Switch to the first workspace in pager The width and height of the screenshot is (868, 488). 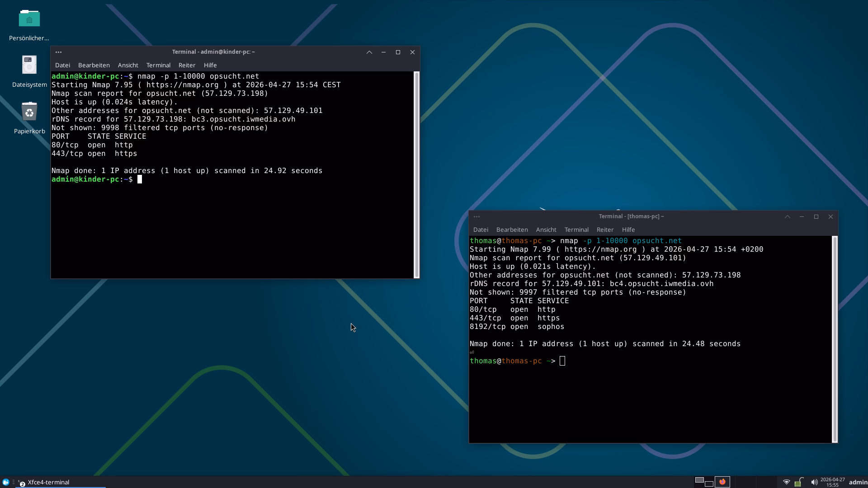(x=704, y=482)
